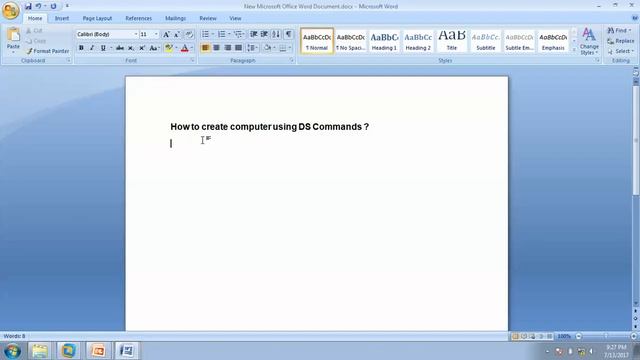Justify the paragraph text
640x360 pixels.
point(238,48)
